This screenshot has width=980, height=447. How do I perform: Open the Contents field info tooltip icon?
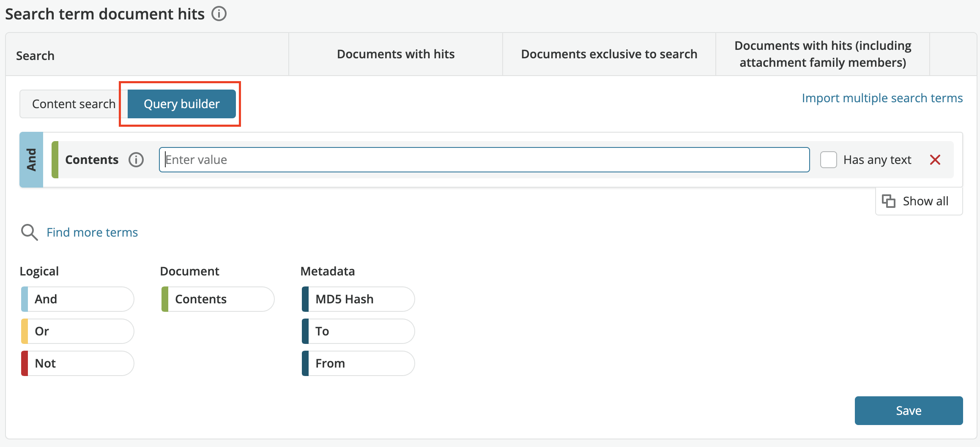(x=135, y=160)
